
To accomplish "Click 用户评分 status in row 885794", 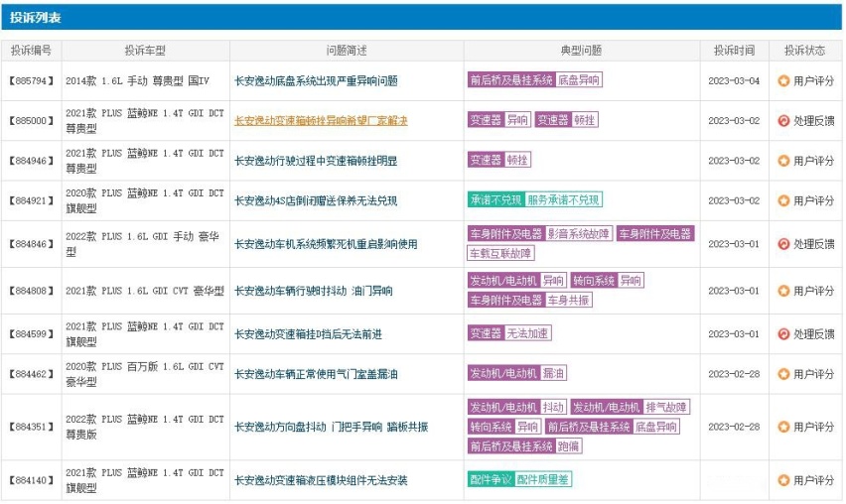I will (813, 80).
